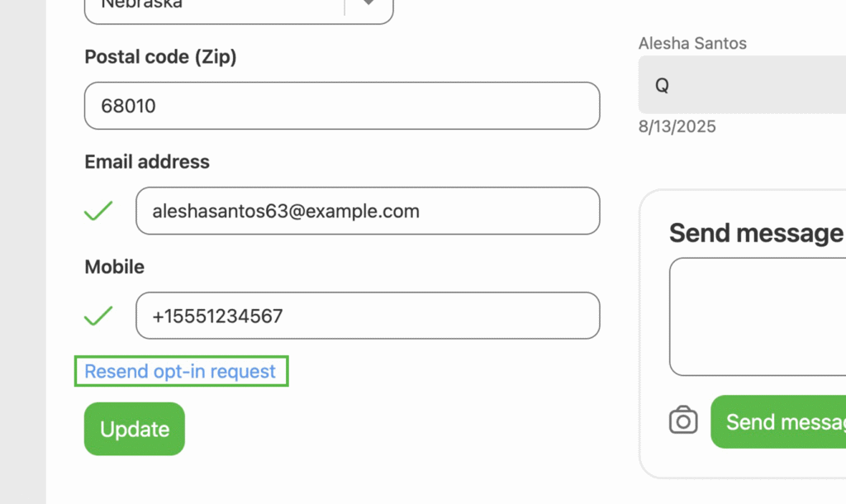Screen dimensions: 846x504
Task: Focus the Send message text area
Action: pos(757,316)
